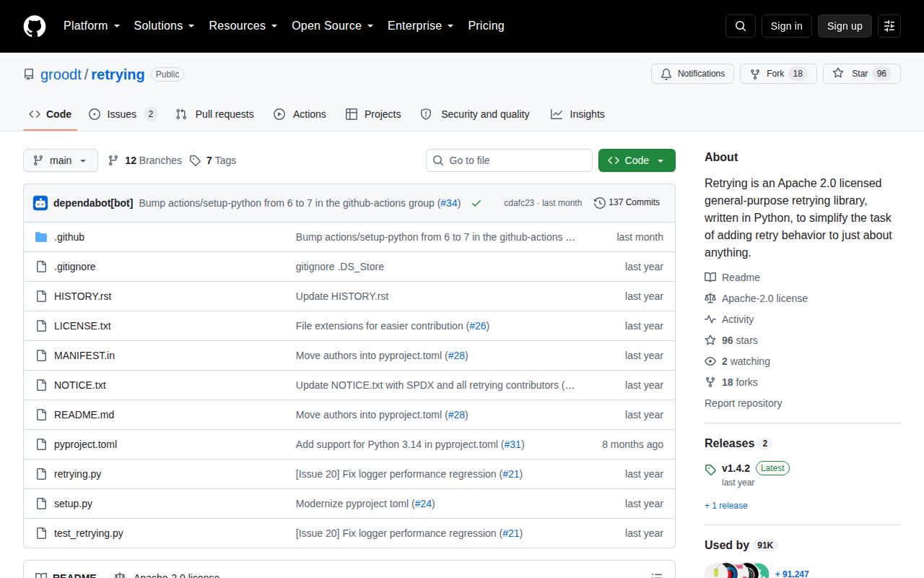Open the GitHub homepage logo
Image resolution: width=924 pixels, height=578 pixels.
[35, 26]
